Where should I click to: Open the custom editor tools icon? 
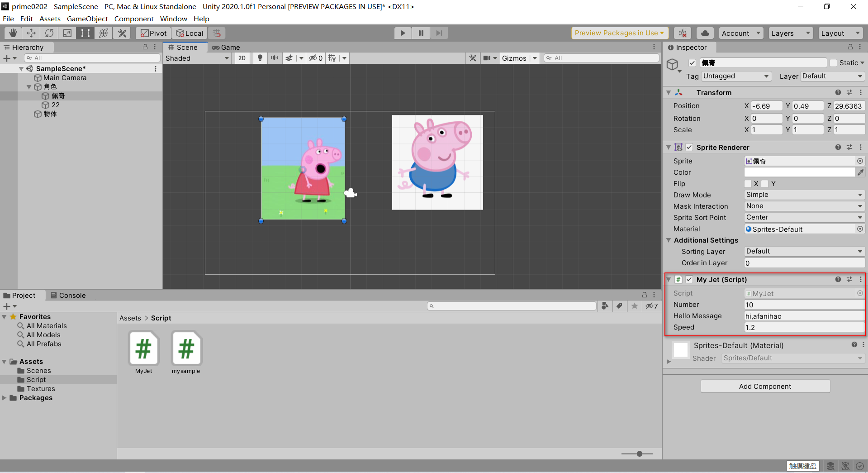(122, 33)
